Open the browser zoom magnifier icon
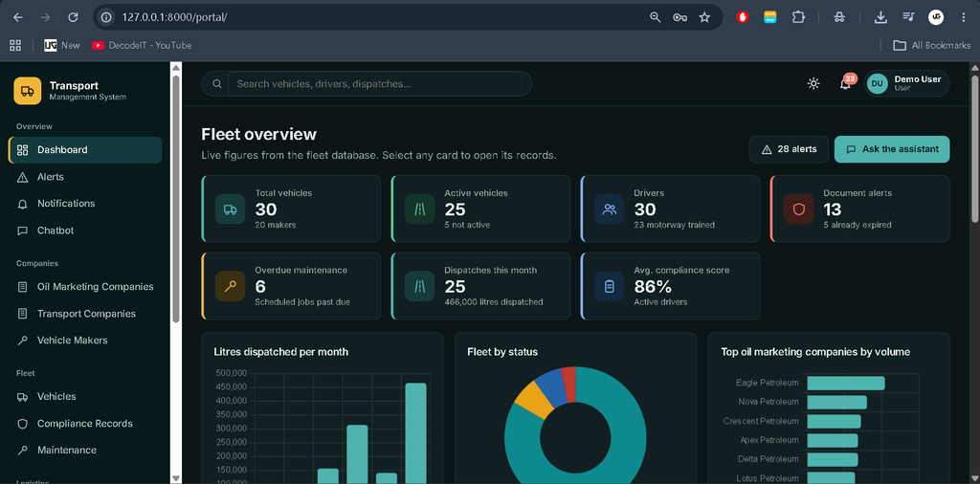 tap(655, 17)
